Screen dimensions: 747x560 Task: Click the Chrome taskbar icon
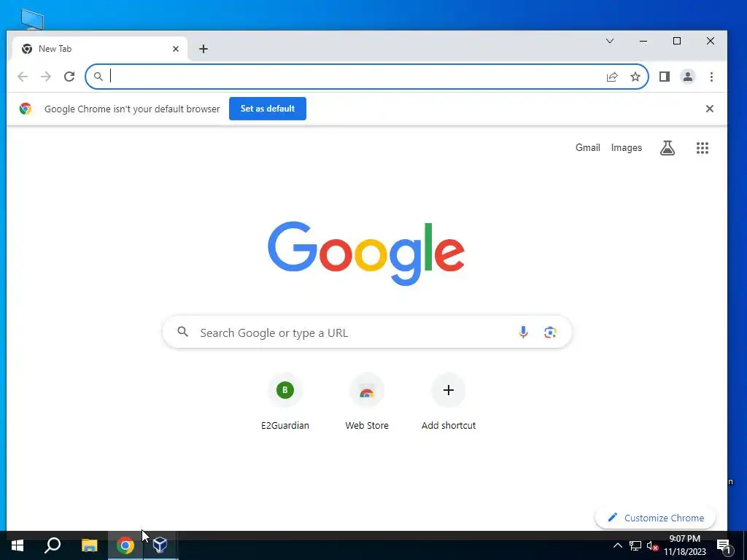tap(125, 545)
